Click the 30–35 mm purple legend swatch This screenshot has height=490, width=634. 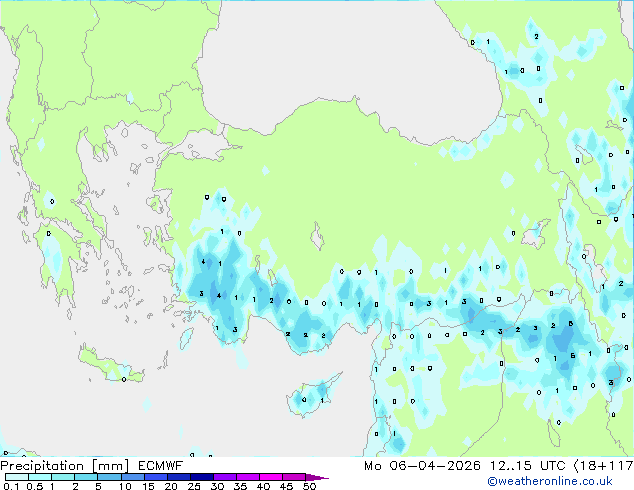click(x=225, y=477)
